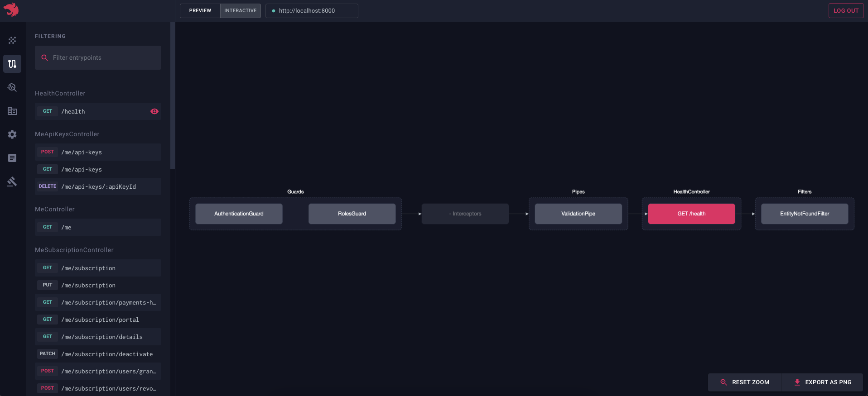
Task: Click the search magnifier in filter box
Action: (44, 57)
